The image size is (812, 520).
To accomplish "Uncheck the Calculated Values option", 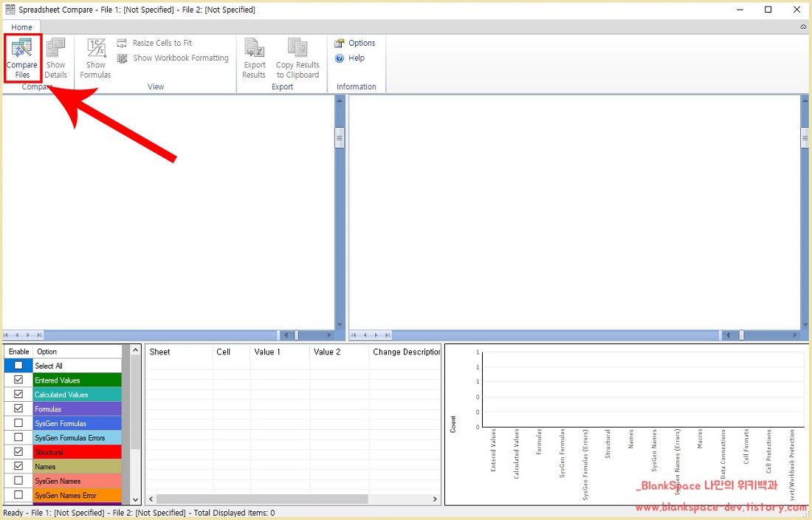I will [18, 394].
